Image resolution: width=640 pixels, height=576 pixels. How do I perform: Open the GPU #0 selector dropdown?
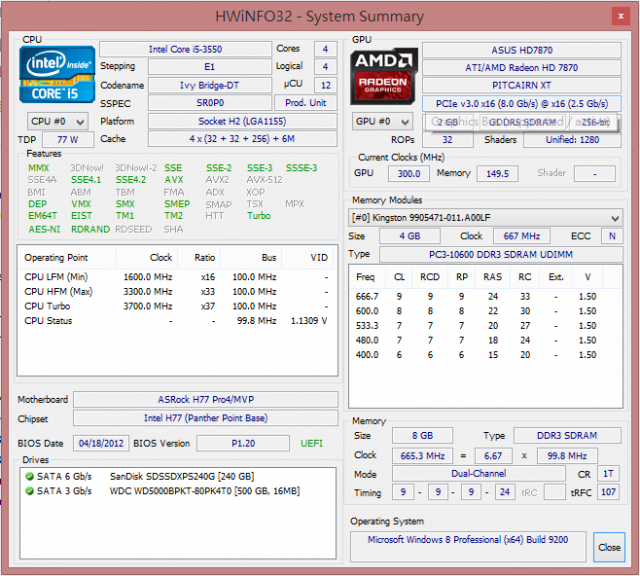tap(382, 121)
